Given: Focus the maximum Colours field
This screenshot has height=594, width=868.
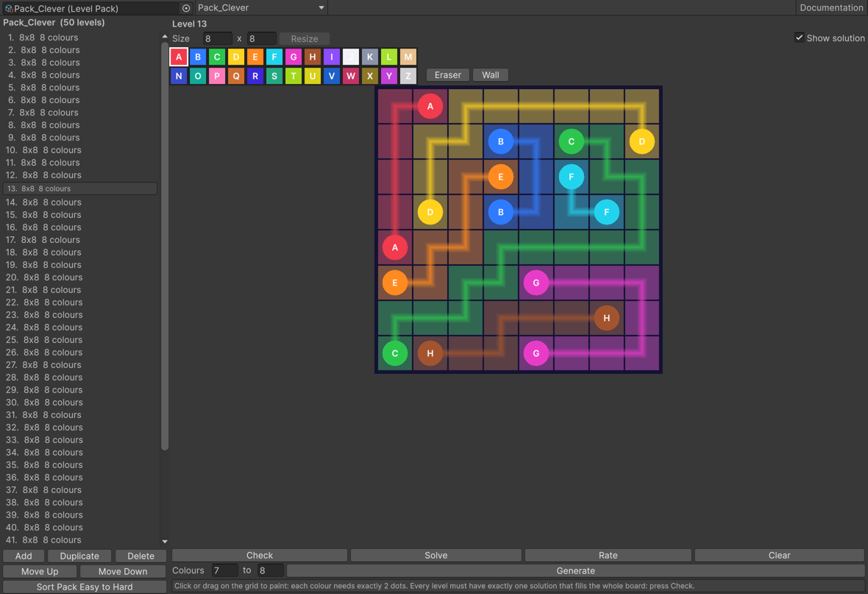Looking at the screenshot, I should point(271,570).
